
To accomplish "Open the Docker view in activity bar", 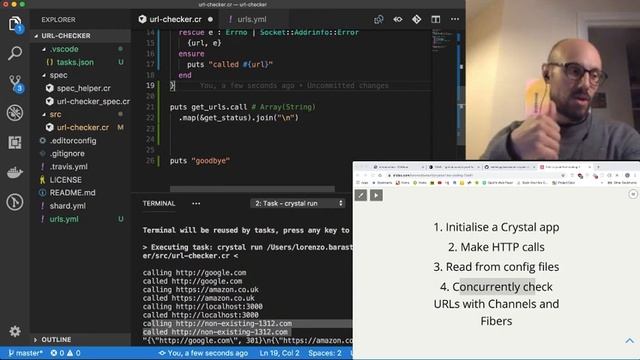I will point(15,172).
